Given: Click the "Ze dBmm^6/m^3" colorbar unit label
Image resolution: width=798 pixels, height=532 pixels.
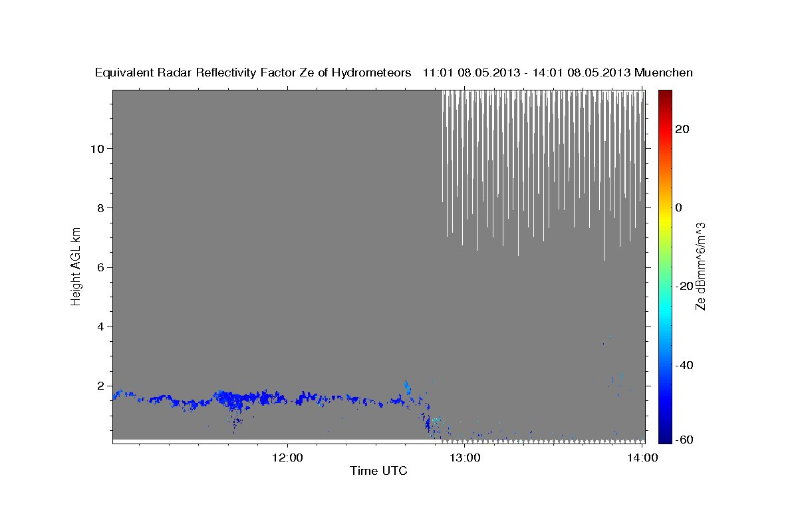Looking at the screenshot, I should point(700,266).
